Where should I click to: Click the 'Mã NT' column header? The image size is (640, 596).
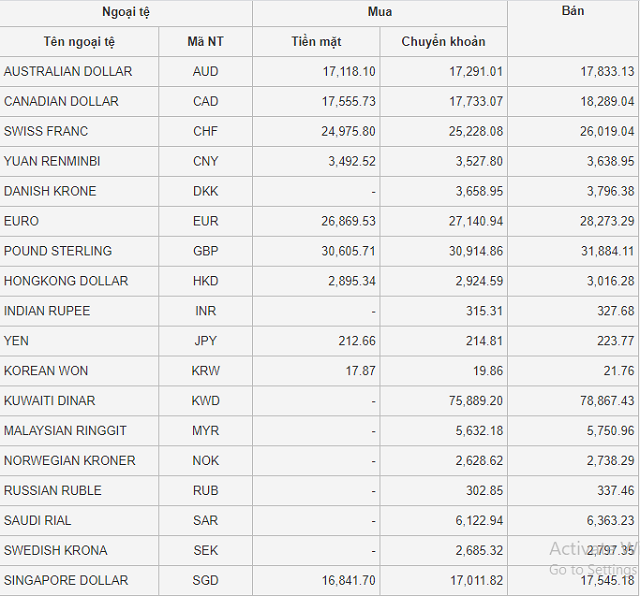click(x=205, y=42)
